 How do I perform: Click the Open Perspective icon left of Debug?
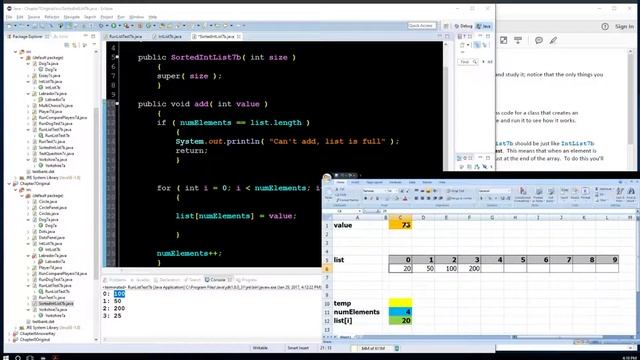point(446,26)
